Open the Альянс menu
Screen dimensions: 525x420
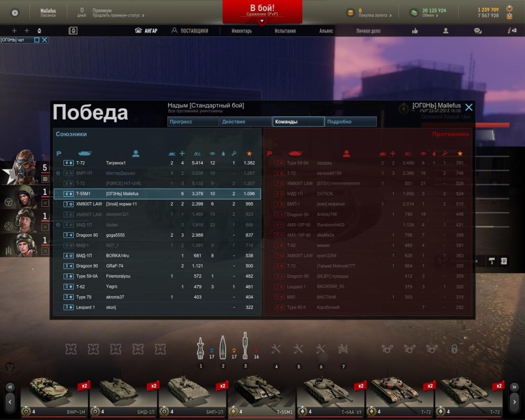[326, 31]
